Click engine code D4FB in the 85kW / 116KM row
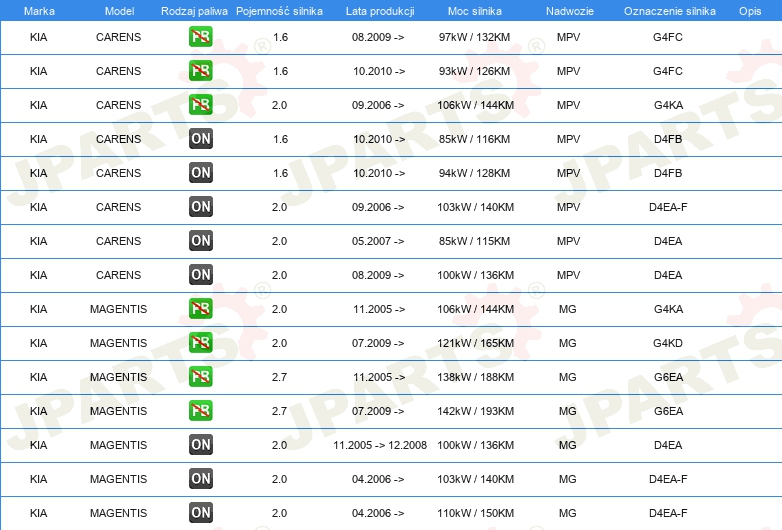782x530 pixels. pyautogui.click(x=668, y=139)
